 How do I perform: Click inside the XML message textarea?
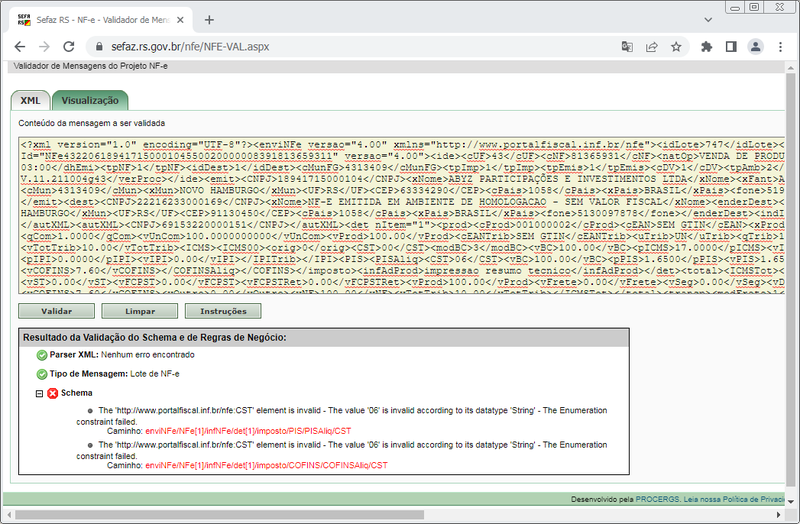pyautogui.click(x=402, y=216)
